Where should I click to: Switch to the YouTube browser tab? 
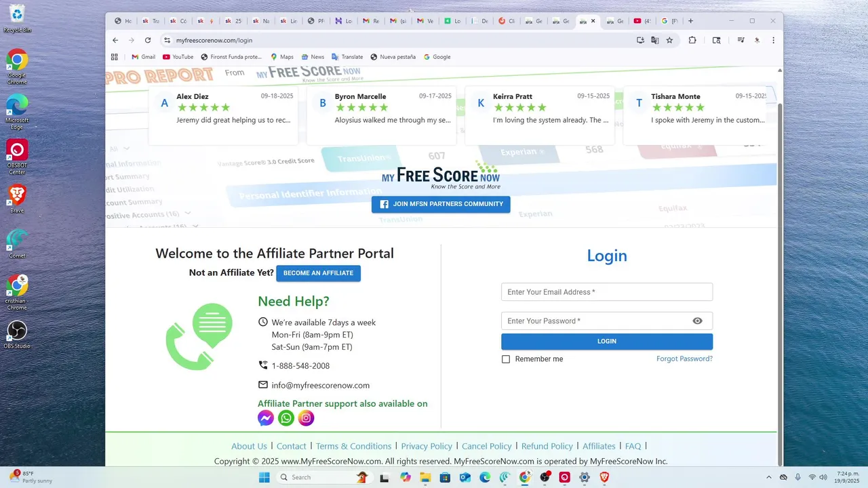coord(642,21)
